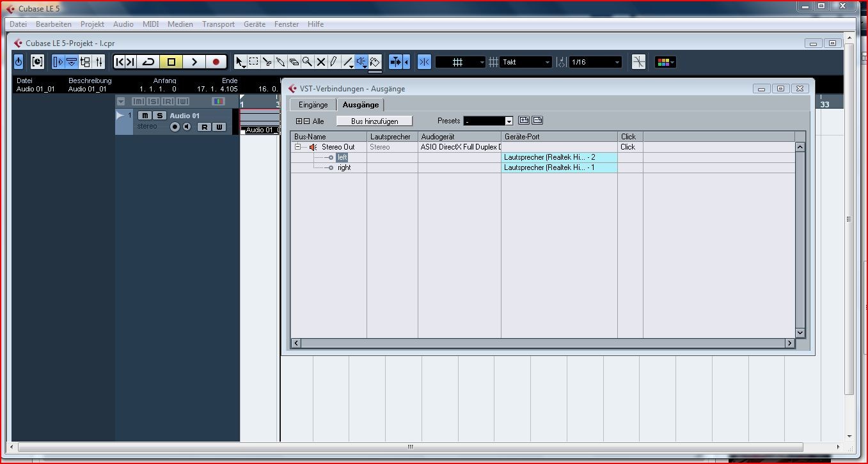Select the Object Selection arrow tool
Screen dimensions: 868x464
(x=241, y=62)
